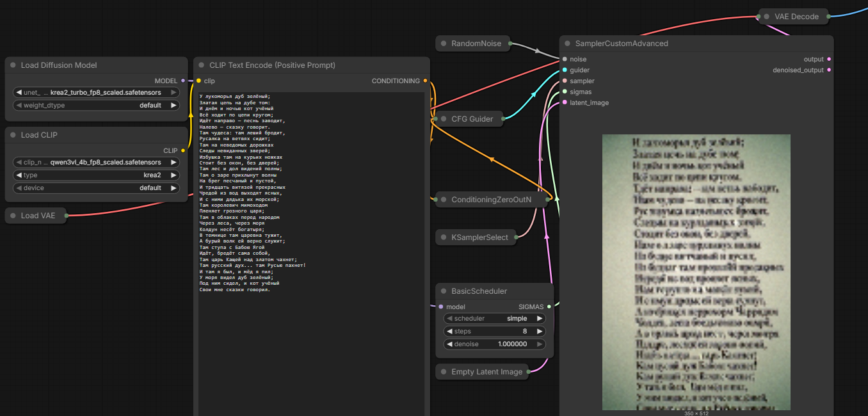Click the MODEL output slot on Load Diffusion Model
Image resolution: width=868 pixels, height=416 pixels.
pos(183,81)
